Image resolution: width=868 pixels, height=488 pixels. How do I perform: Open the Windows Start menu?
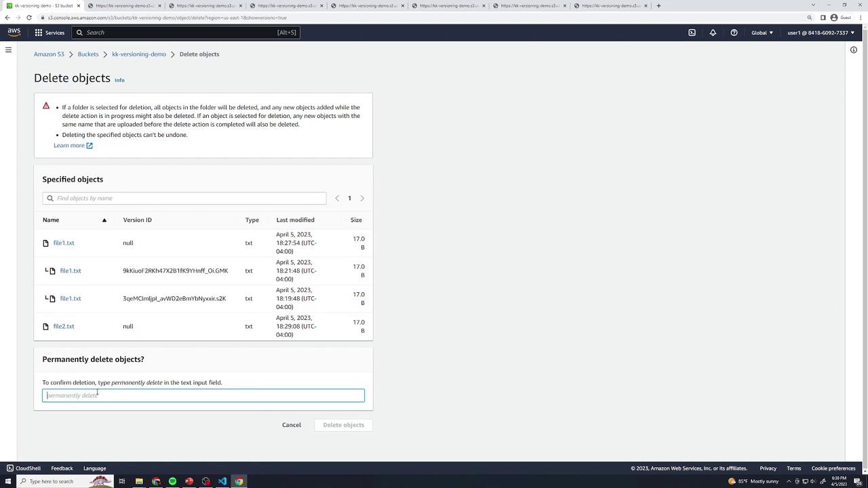(7, 481)
